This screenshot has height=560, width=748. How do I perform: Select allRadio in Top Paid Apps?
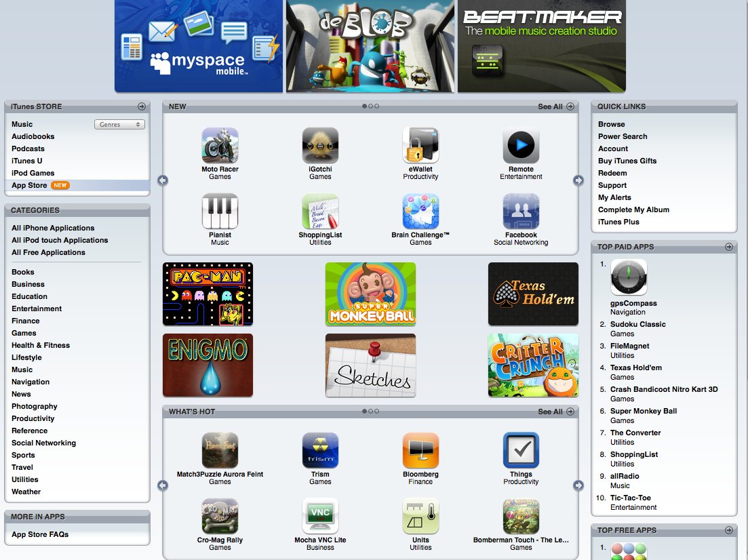pyautogui.click(x=625, y=476)
